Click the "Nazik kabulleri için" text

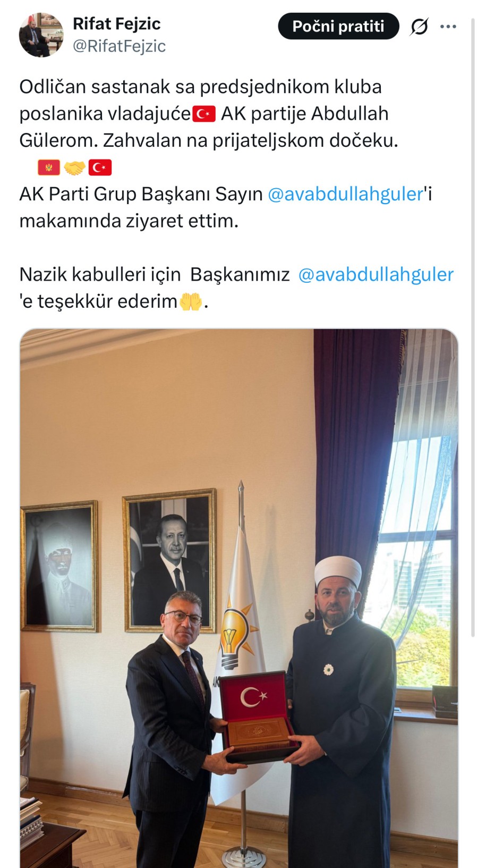[100, 274]
